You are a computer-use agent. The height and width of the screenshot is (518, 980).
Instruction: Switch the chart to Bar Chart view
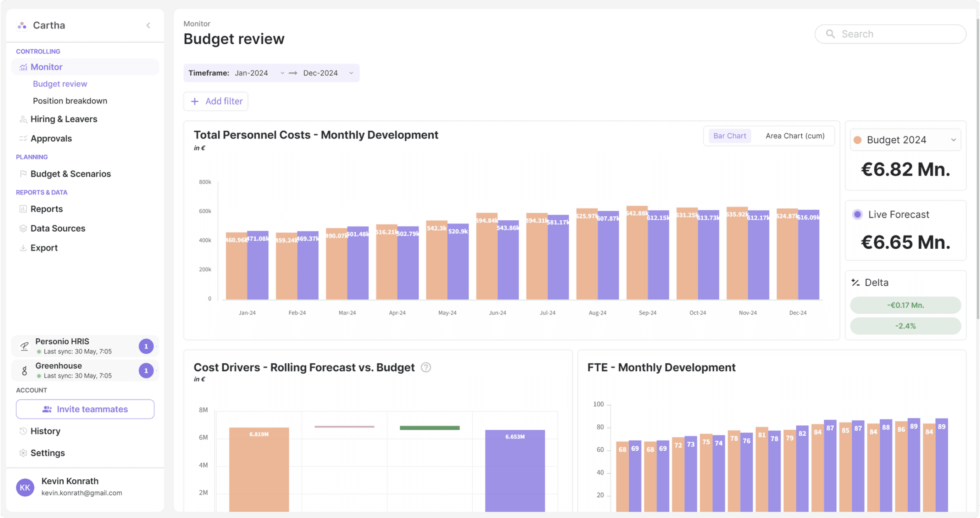(x=729, y=136)
